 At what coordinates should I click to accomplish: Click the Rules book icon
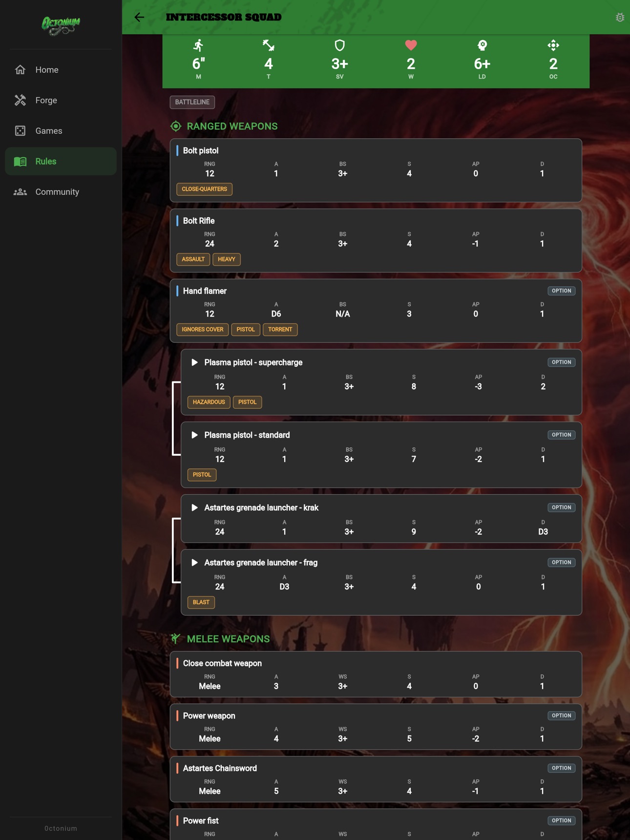coord(20,161)
